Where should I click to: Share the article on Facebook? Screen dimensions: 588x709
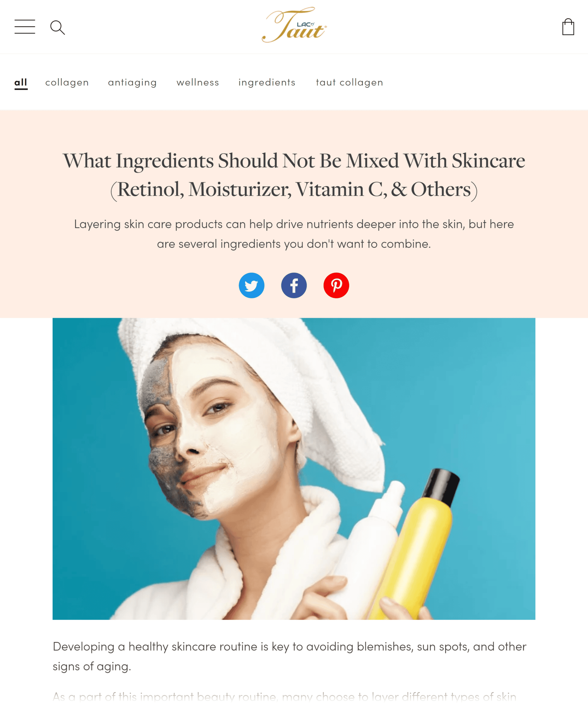tap(294, 285)
